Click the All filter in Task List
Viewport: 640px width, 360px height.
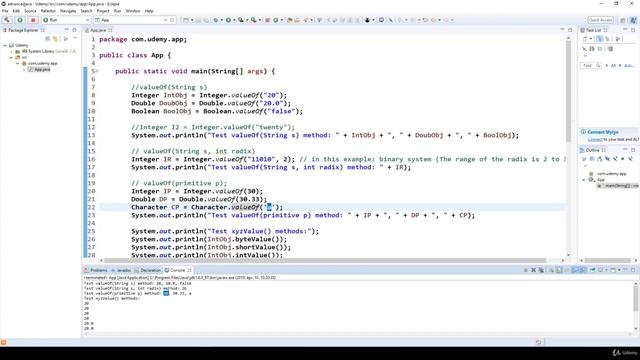point(613,66)
